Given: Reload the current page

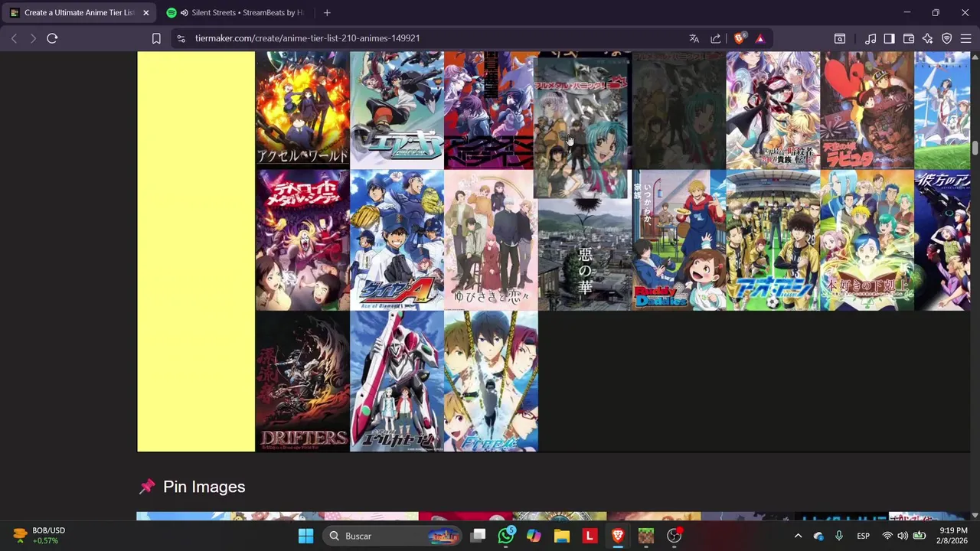Looking at the screenshot, I should 52,38.
